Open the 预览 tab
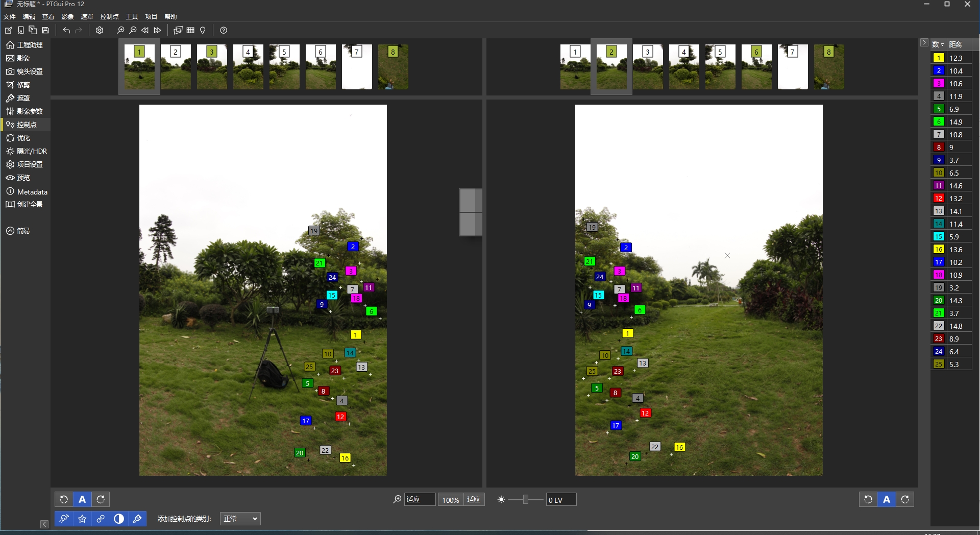 point(25,178)
